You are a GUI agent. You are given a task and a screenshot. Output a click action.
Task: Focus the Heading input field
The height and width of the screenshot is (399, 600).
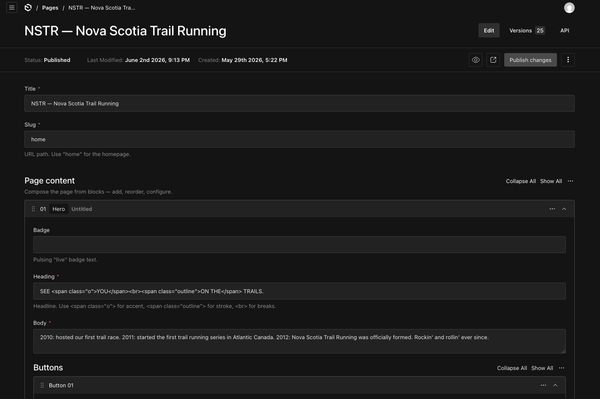click(299, 291)
